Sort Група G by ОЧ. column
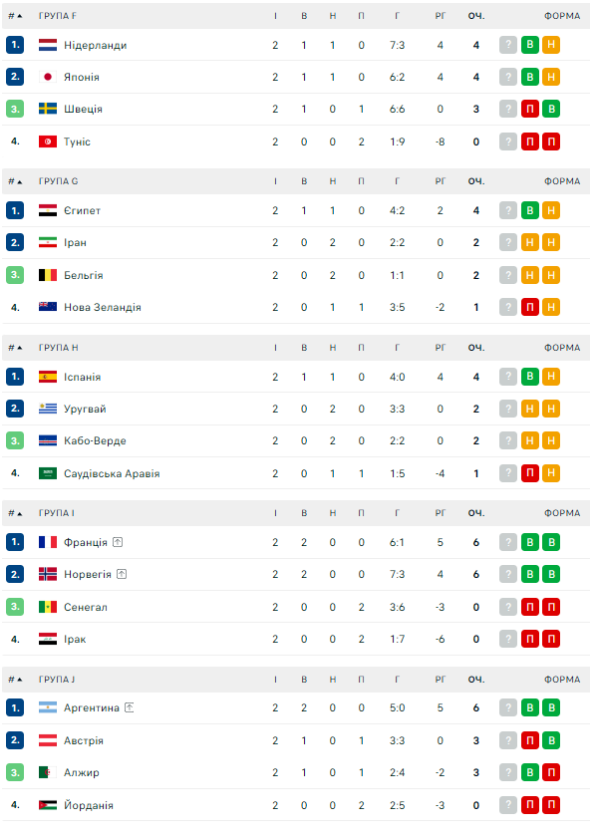Screen dimensions: 590x825 [476, 182]
